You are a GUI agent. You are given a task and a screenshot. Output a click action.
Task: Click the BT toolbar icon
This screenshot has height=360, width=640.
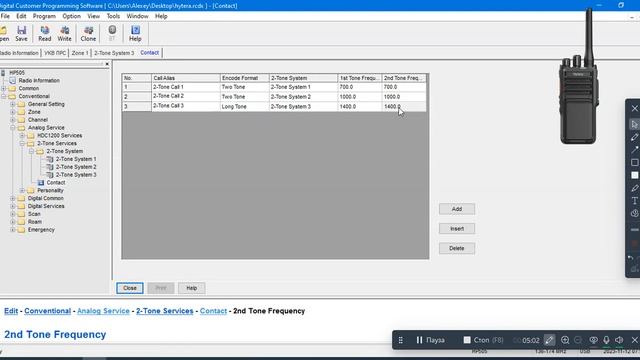(112, 33)
